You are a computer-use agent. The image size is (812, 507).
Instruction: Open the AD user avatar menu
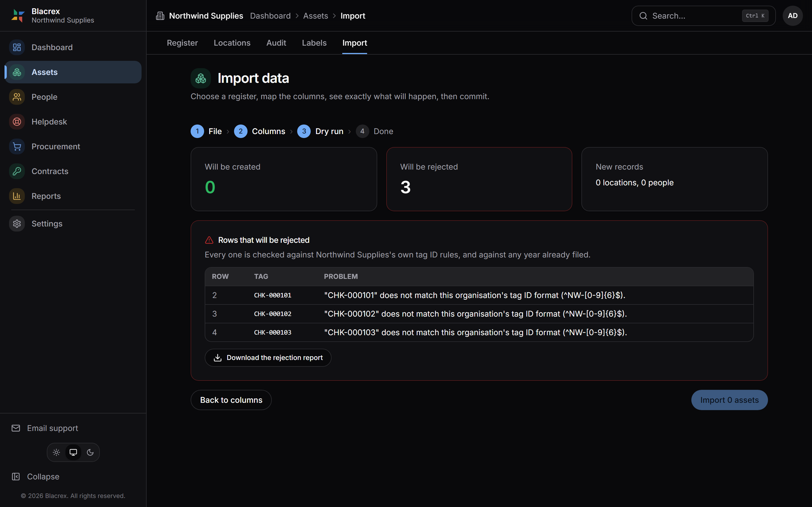(793, 16)
